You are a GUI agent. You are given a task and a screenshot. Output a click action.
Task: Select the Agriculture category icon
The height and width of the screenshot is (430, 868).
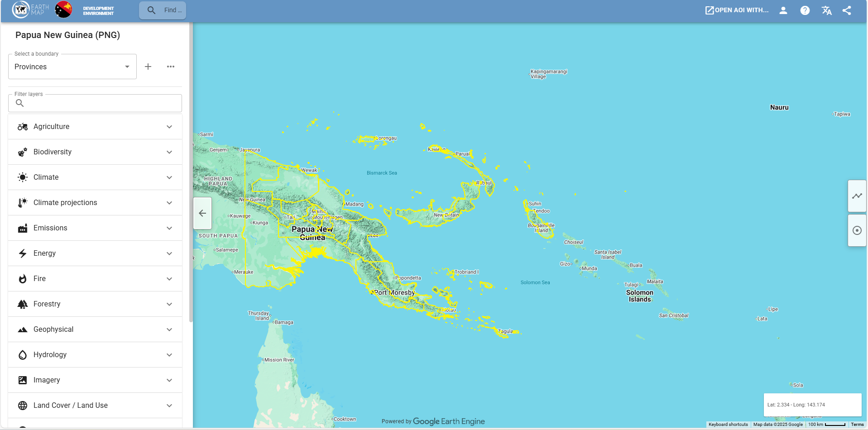[x=22, y=127]
